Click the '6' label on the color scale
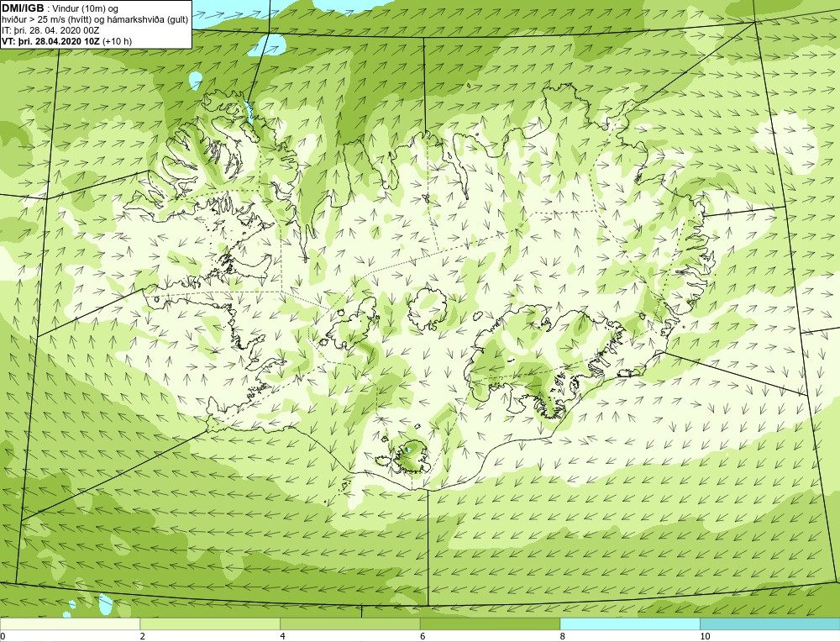 [423, 636]
